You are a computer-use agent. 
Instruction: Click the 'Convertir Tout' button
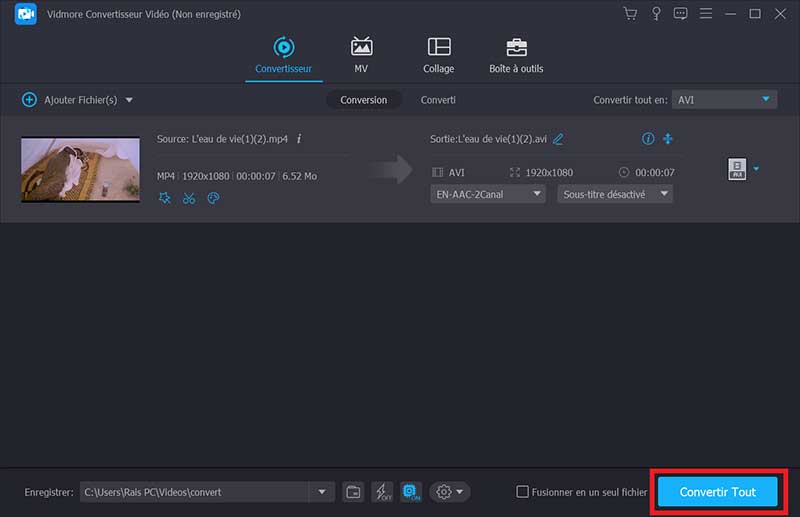[x=717, y=492]
